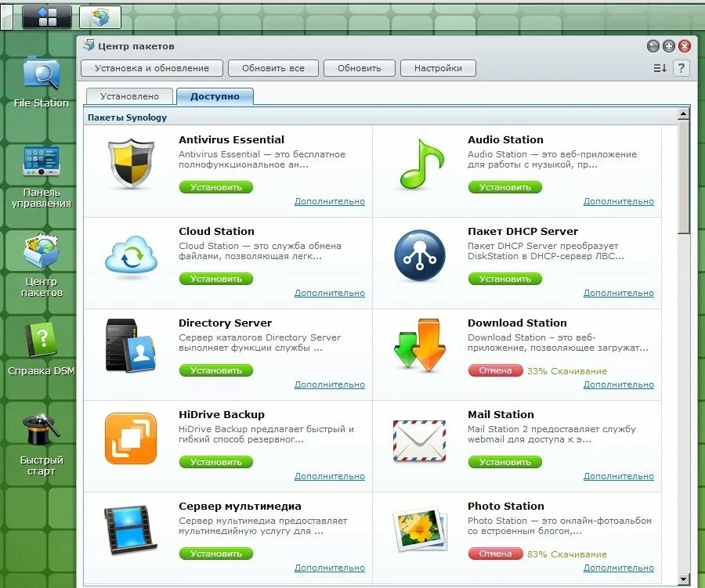This screenshot has width=705, height=588.
Task: Click the HiDrive Backup orange icon
Action: [x=131, y=438]
